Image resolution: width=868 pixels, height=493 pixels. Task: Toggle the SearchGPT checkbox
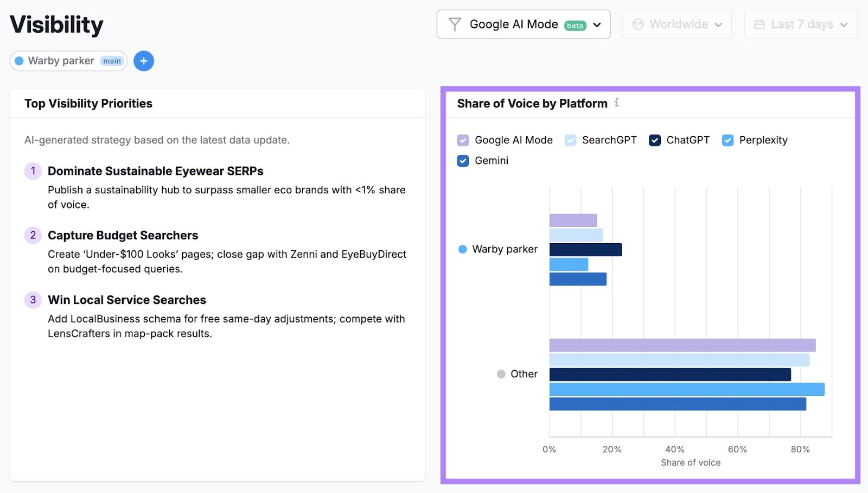570,140
